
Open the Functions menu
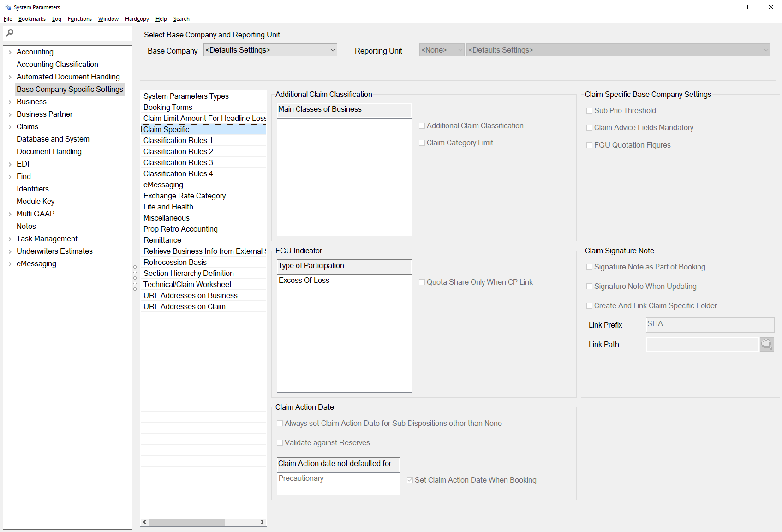tap(79, 19)
